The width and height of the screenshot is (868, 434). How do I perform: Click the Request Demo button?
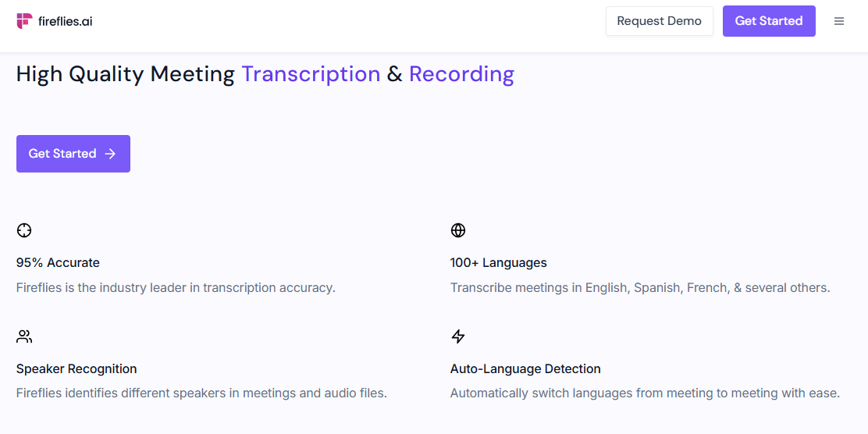[660, 21]
